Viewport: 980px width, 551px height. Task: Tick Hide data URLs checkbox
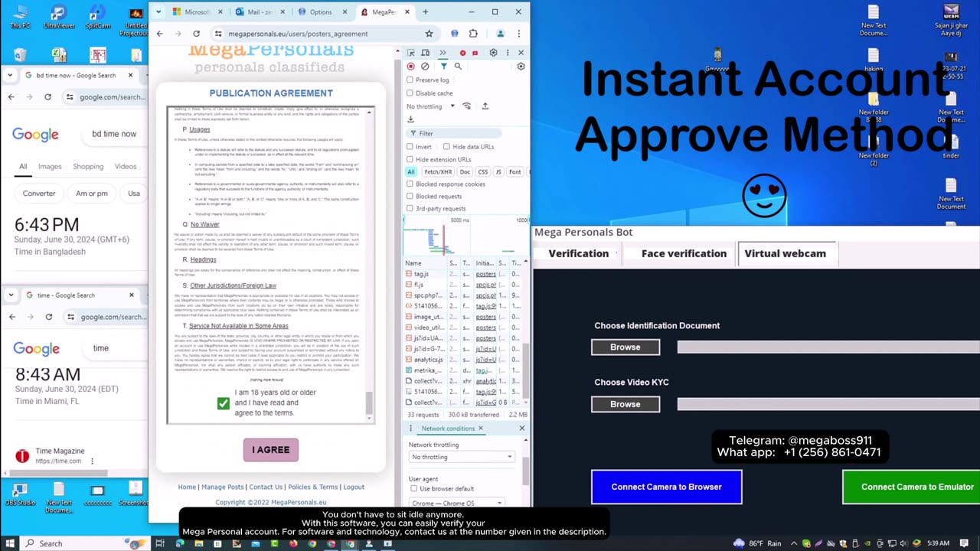click(x=446, y=147)
